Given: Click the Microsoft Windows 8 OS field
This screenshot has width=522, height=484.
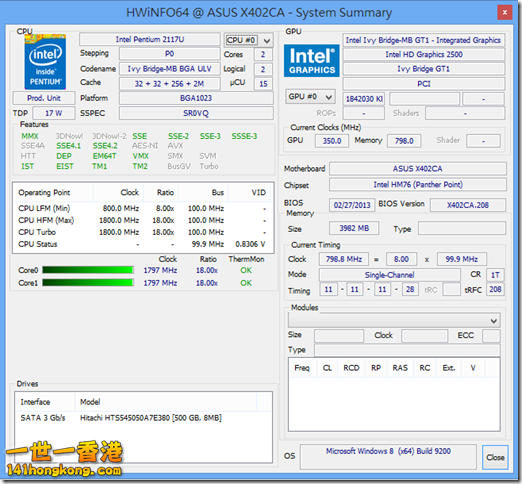Looking at the screenshot, I should coord(388,457).
